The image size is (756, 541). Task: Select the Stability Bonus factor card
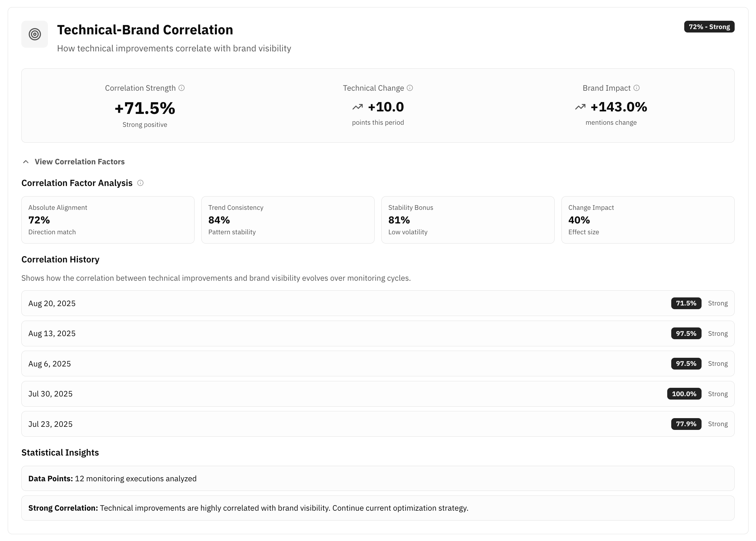[468, 220]
